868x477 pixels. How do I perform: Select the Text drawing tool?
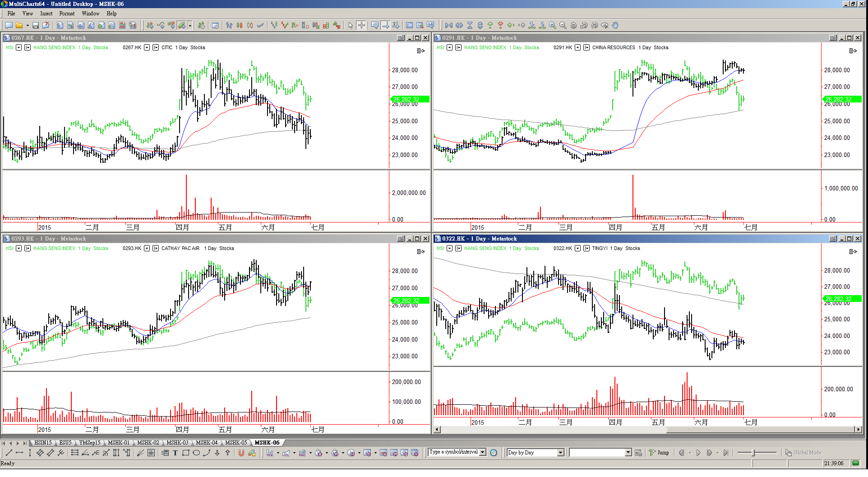tap(175, 453)
